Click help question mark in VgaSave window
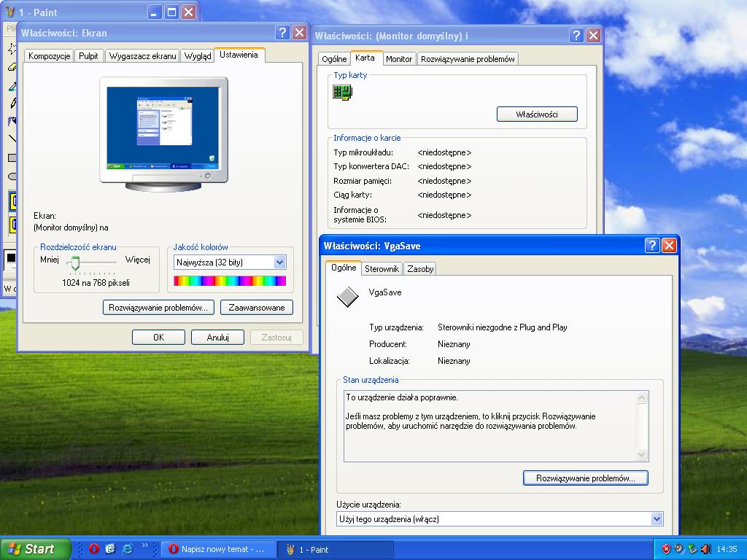 pyautogui.click(x=652, y=245)
